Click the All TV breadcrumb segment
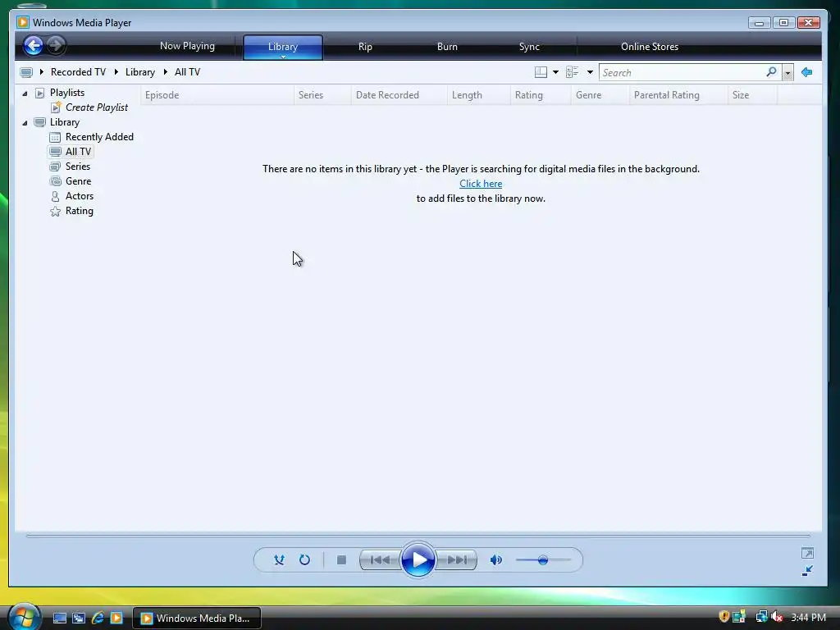Viewport: 840px width, 630px height. pyautogui.click(x=188, y=72)
